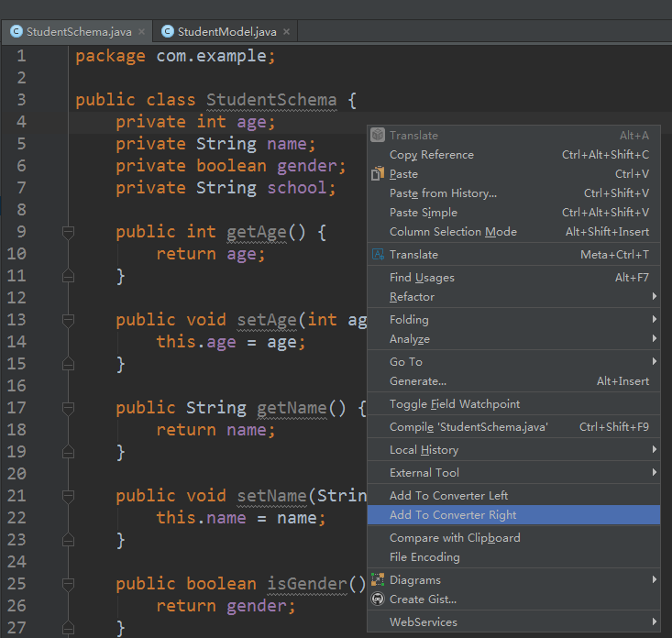
Task: Click the GitHub Create Gist icon
Action: tap(378, 599)
